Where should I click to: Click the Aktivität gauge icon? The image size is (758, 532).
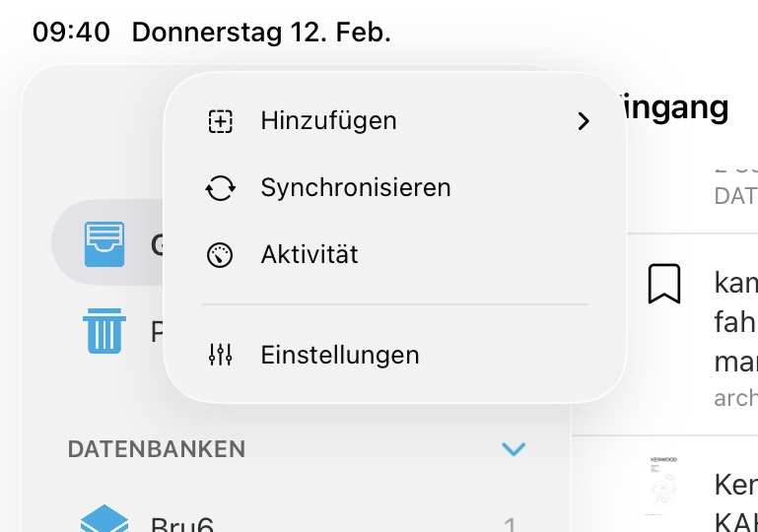tap(220, 255)
